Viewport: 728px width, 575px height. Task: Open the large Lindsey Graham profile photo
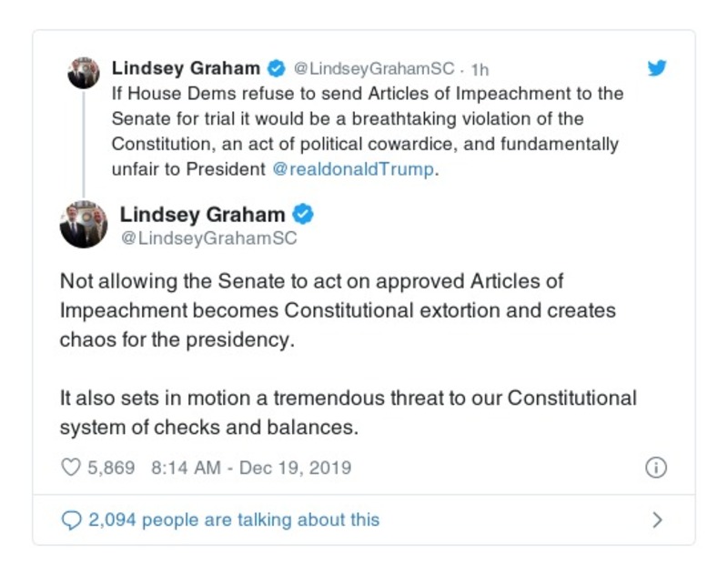tap(84, 225)
